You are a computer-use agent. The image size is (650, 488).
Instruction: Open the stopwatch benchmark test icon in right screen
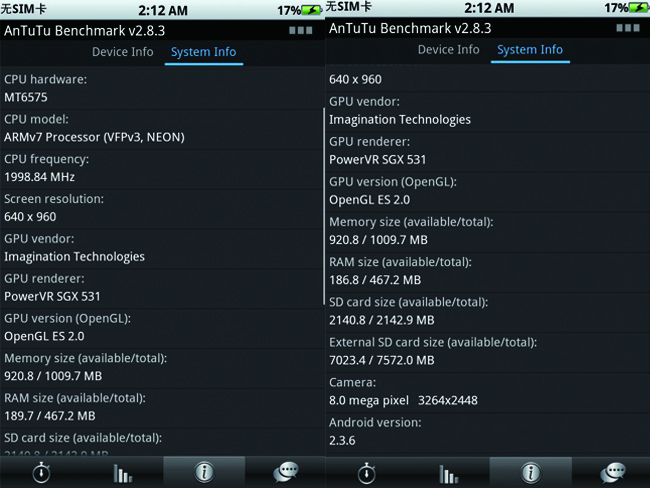[366, 473]
